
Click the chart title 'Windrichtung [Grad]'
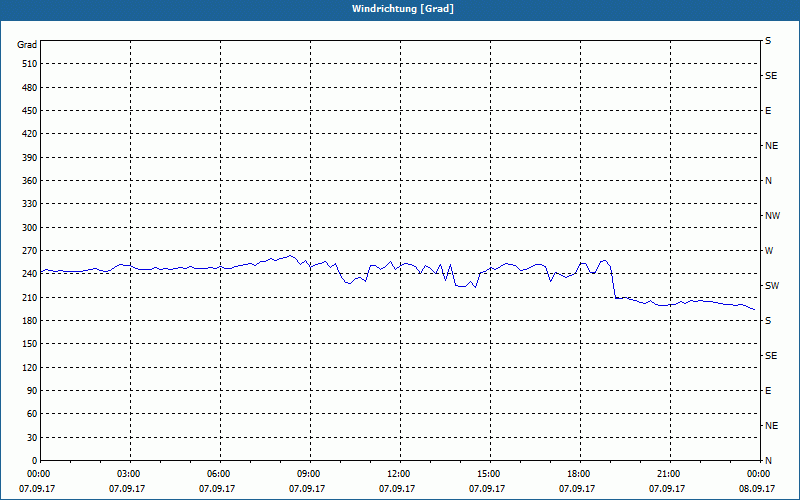tap(403, 9)
